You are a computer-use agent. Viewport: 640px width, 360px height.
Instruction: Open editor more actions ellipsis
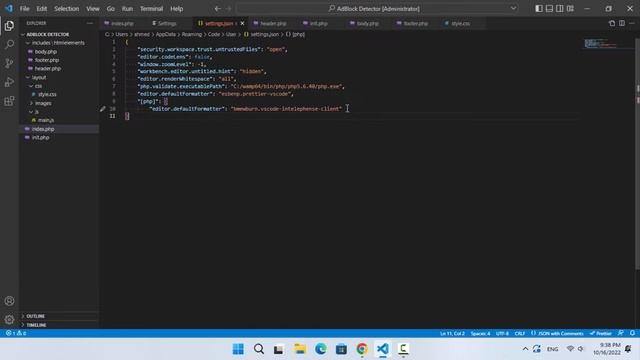[632, 23]
